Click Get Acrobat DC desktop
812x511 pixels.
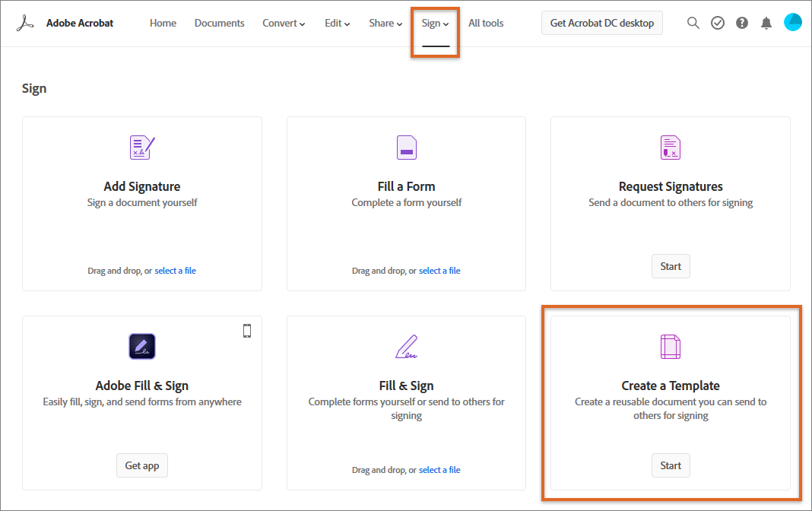pyautogui.click(x=601, y=23)
